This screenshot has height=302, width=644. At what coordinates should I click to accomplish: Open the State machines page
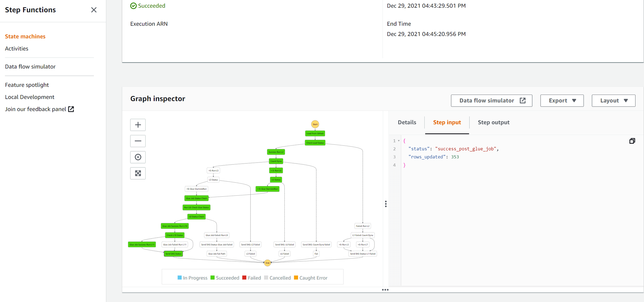pyautogui.click(x=25, y=36)
